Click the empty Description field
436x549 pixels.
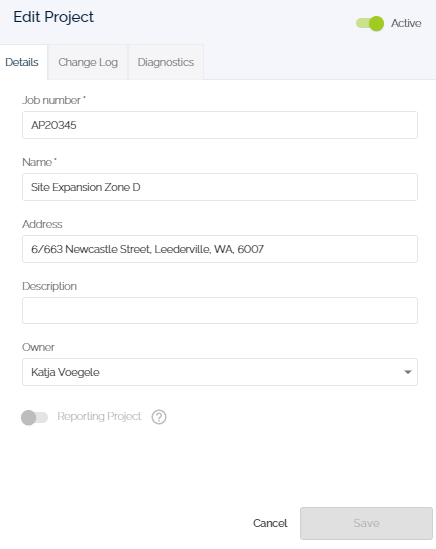(220, 311)
